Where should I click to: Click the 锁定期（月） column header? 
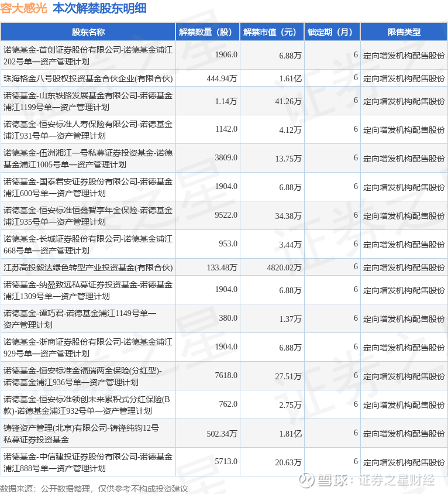coord(332,32)
